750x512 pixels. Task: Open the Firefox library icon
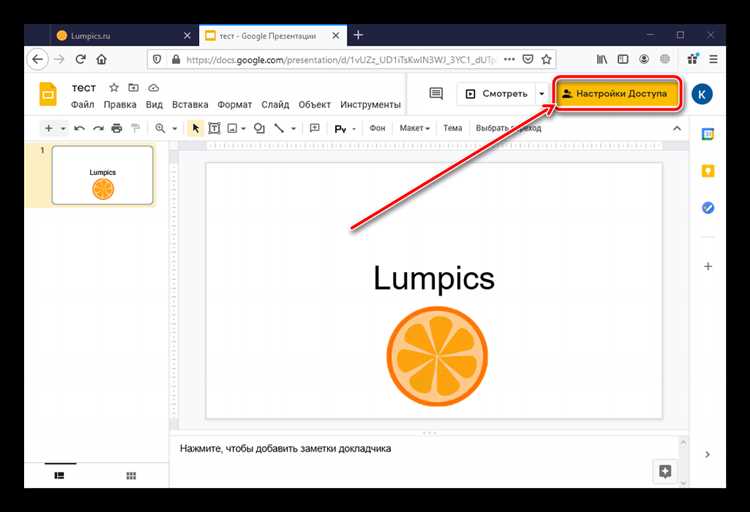(602, 59)
